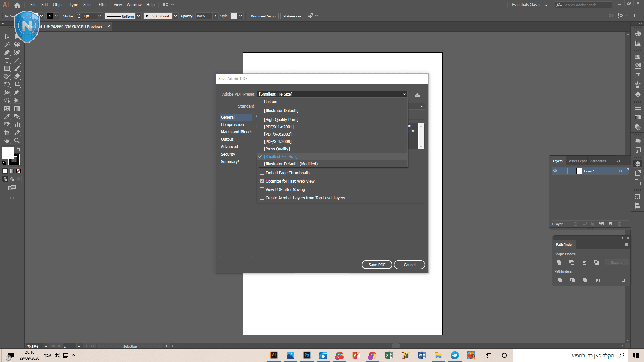The image size is (644, 362).
Task: Select the Eyedropper tool
Action: (x=7, y=117)
